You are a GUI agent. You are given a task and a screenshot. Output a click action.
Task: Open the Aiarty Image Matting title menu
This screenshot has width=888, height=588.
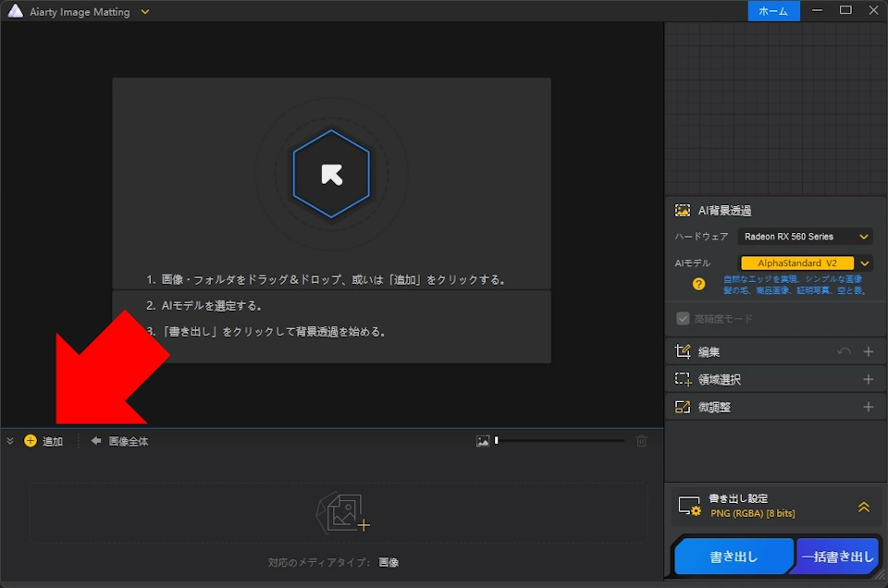point(145,12)
